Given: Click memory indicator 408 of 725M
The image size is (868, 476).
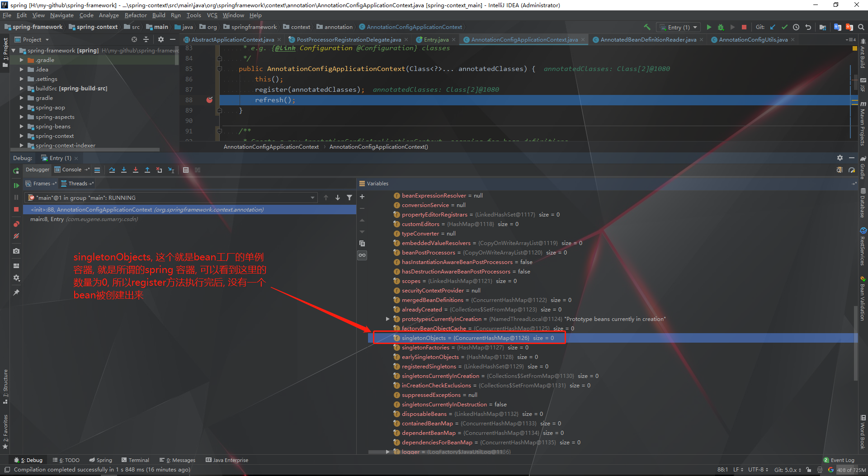Looking at the screenshot, I should point(851,470).
